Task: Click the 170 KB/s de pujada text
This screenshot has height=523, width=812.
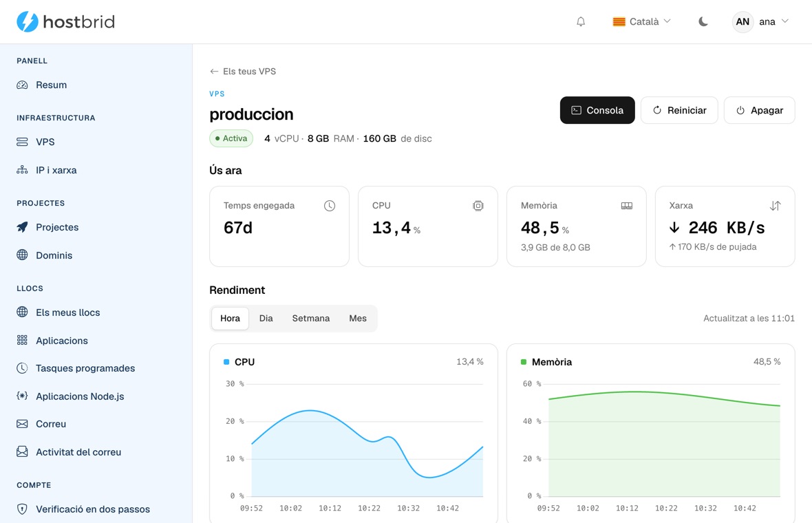Action: [713, 247]
